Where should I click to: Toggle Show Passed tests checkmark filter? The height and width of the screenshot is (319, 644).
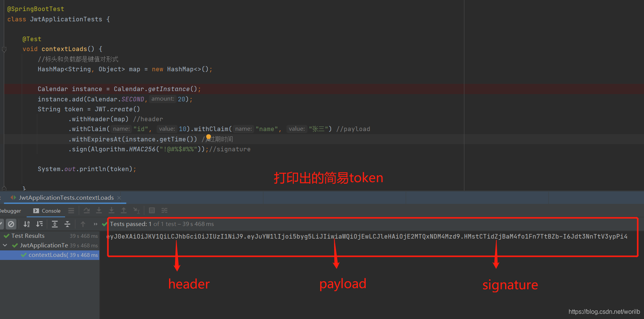point(1,224)
